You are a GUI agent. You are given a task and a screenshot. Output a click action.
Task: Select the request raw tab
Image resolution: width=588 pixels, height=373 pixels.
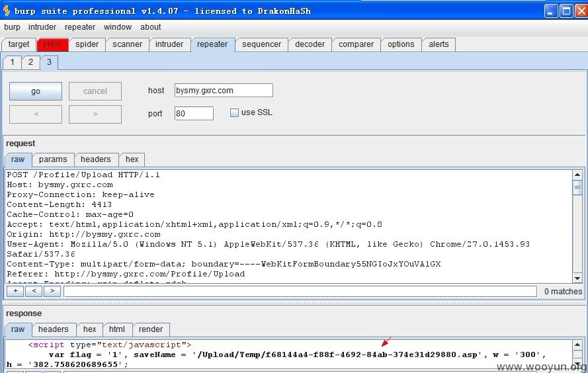[18, 159]
